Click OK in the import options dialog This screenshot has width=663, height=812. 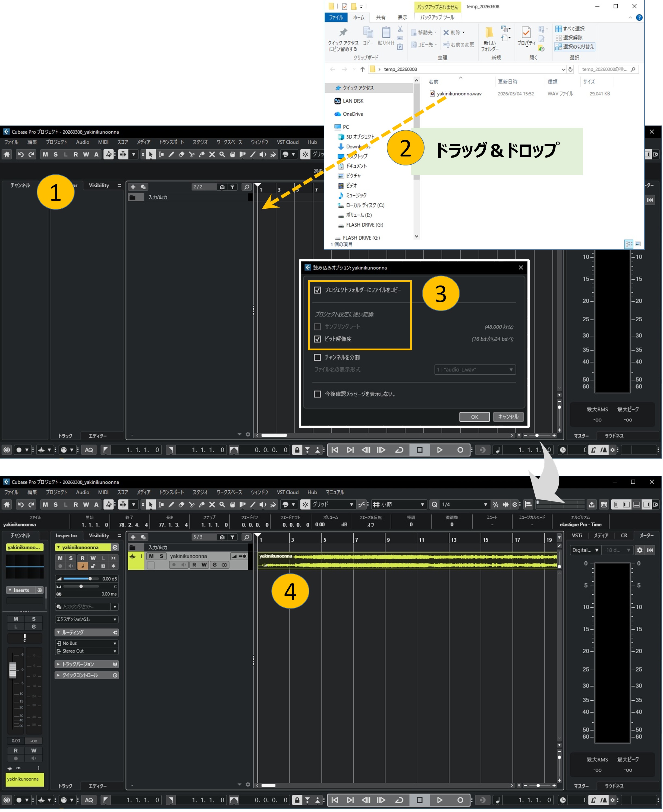475,417
